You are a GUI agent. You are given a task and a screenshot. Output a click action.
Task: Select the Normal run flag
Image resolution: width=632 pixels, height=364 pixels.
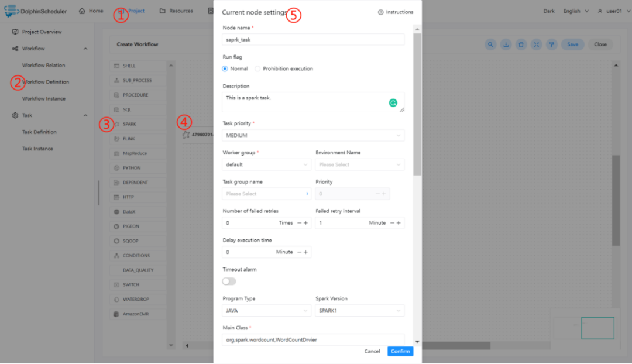tap(225, 69)
